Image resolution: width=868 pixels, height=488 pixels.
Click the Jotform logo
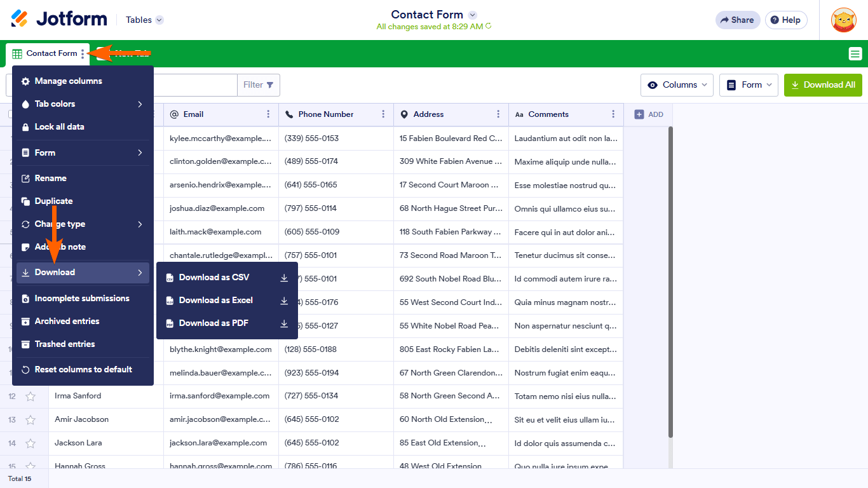tap(59, 19)
